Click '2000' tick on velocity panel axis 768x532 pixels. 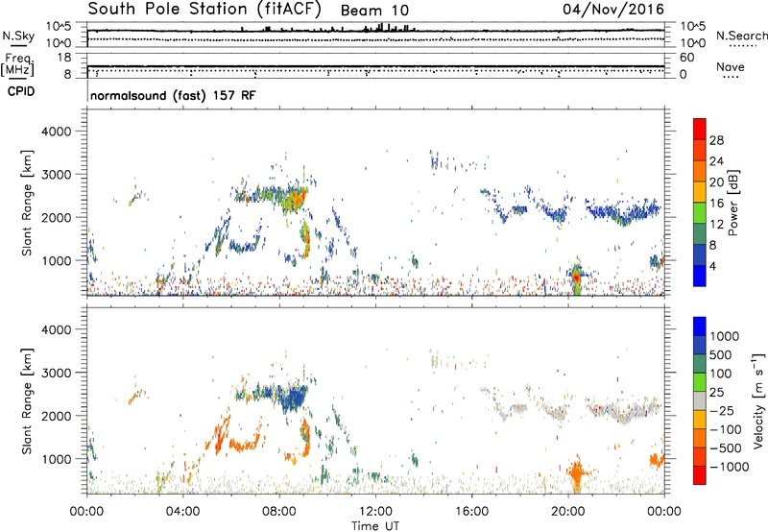tap(56, 416)
